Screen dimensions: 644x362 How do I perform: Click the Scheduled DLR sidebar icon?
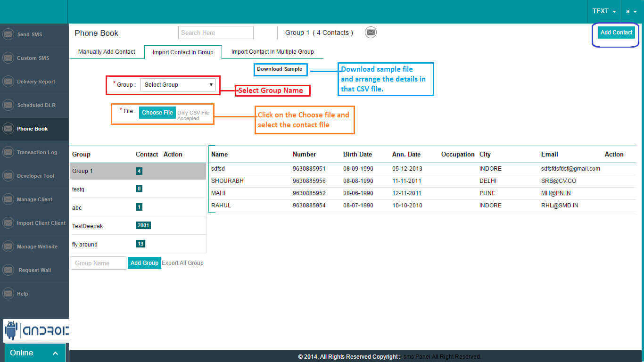8,105
